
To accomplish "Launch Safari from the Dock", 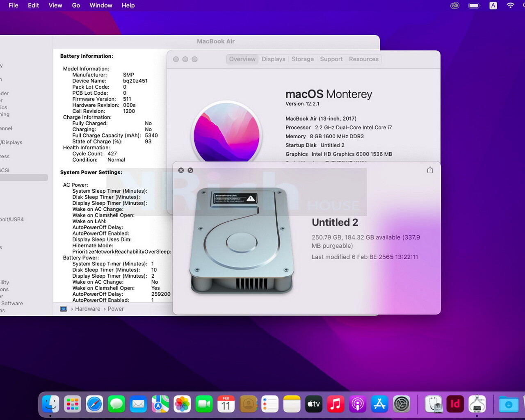I will click(x=95, y=404).
